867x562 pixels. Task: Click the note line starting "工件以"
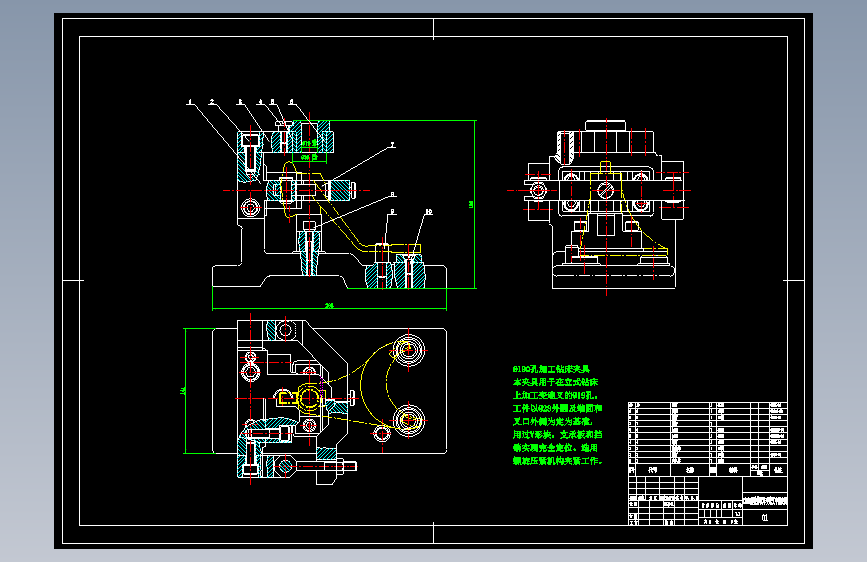coord(557,409)
